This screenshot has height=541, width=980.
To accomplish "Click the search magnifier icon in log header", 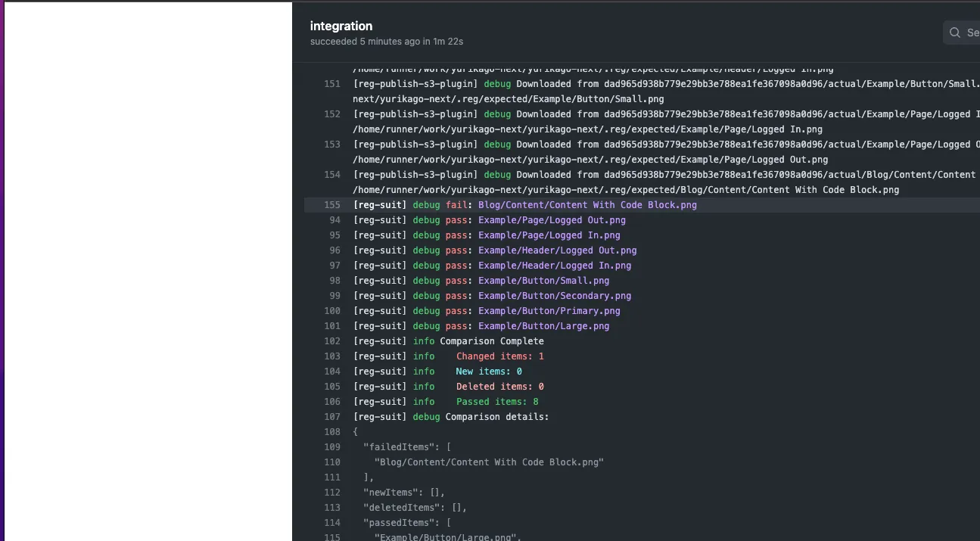I will click(x=956, y=33).
